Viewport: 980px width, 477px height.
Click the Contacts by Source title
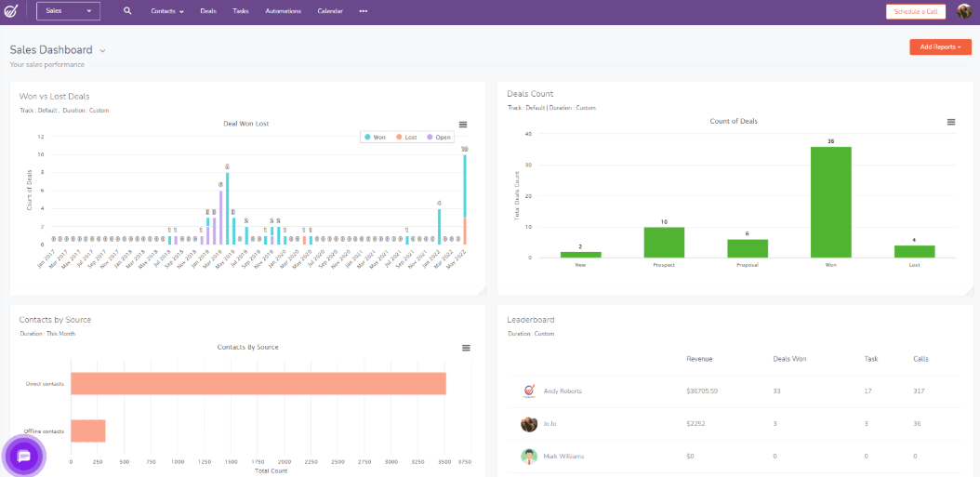click(x=55, y=320)
